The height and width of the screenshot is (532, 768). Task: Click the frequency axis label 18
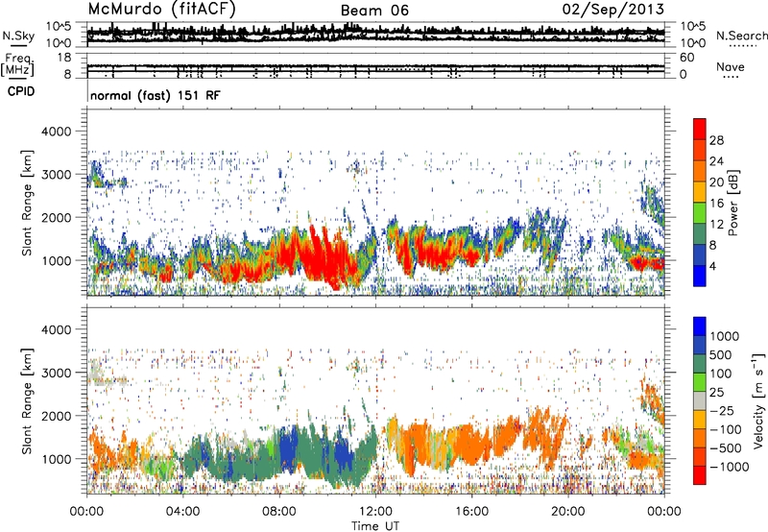[x=64, y=58]
